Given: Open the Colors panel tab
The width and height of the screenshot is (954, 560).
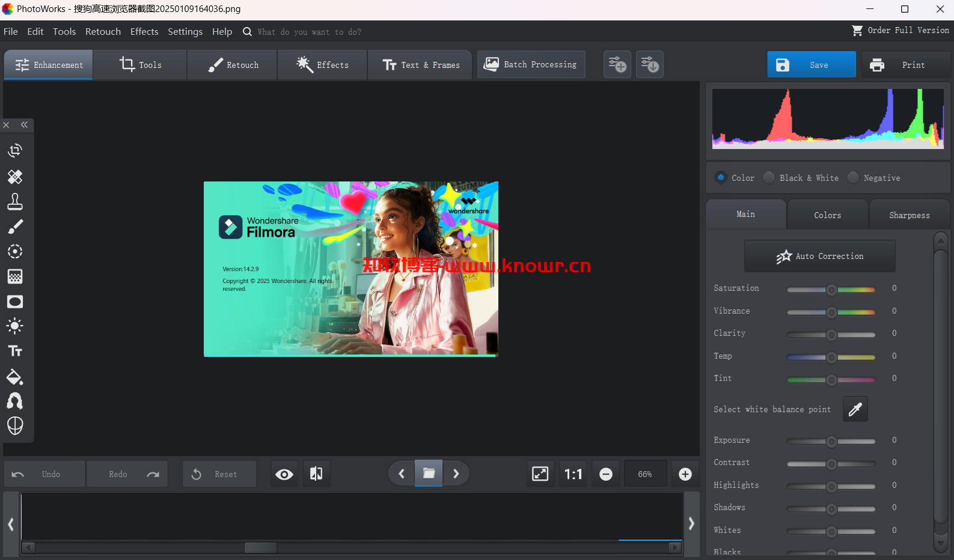Looking at the screenshot, I should pos(828,215).
